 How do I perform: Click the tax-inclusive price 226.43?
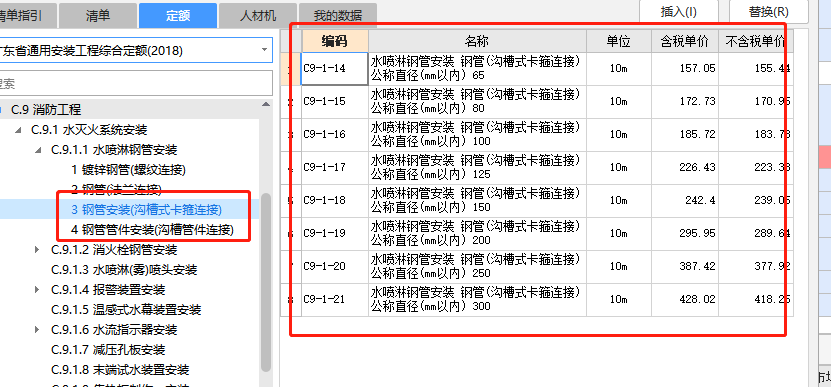pyautogui.click(x=685, y=168)
